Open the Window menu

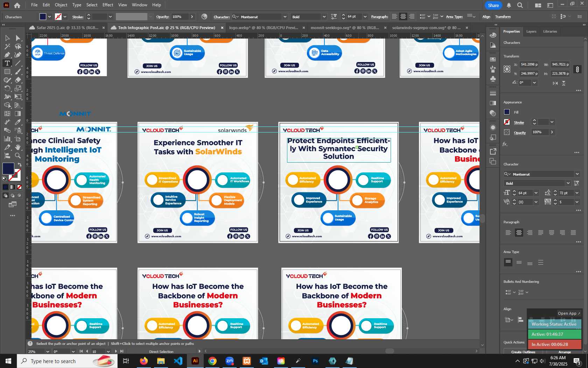point(139,5)
